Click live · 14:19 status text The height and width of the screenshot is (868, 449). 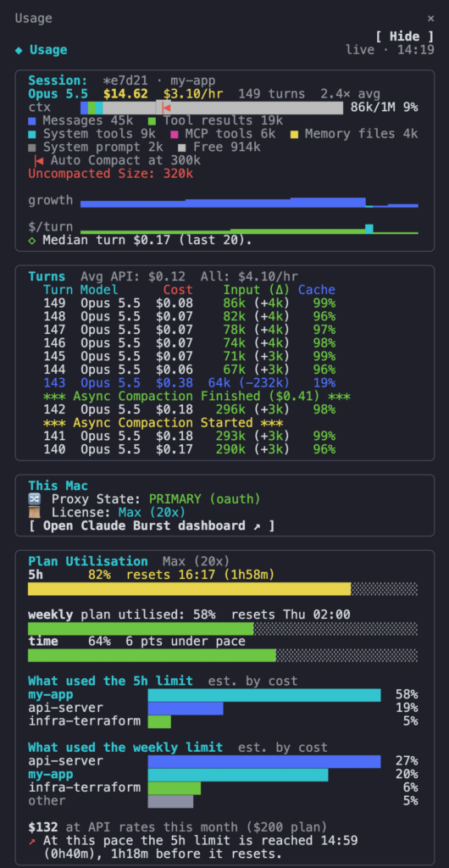point(391,50)
